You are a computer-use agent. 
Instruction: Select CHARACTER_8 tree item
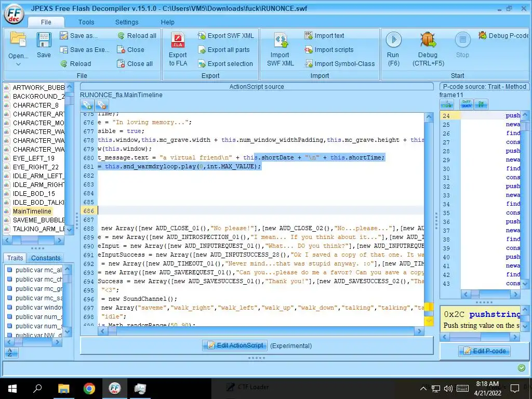[36, 105]
